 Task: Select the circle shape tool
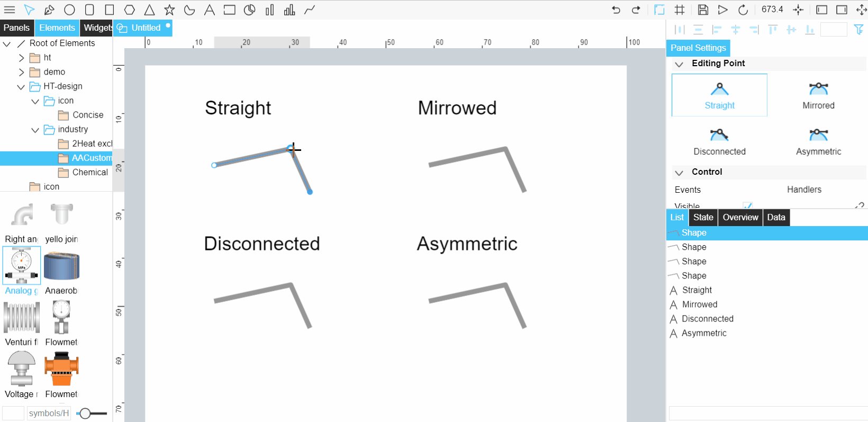[x=69, y=10]
